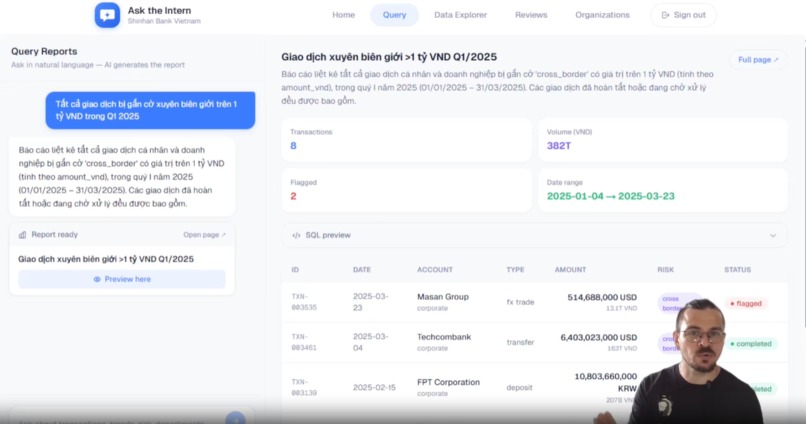
Task: Click the deposit type cell
Action: [519, 388]
